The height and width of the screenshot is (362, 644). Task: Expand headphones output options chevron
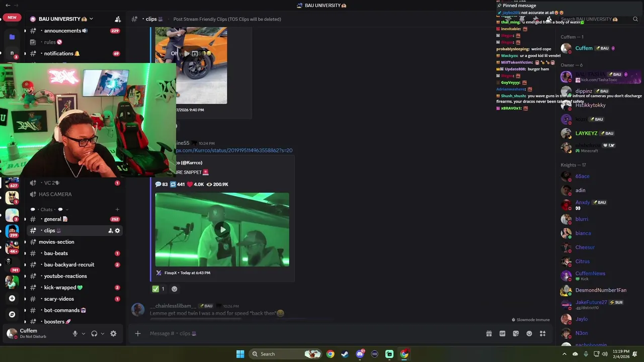103,333
